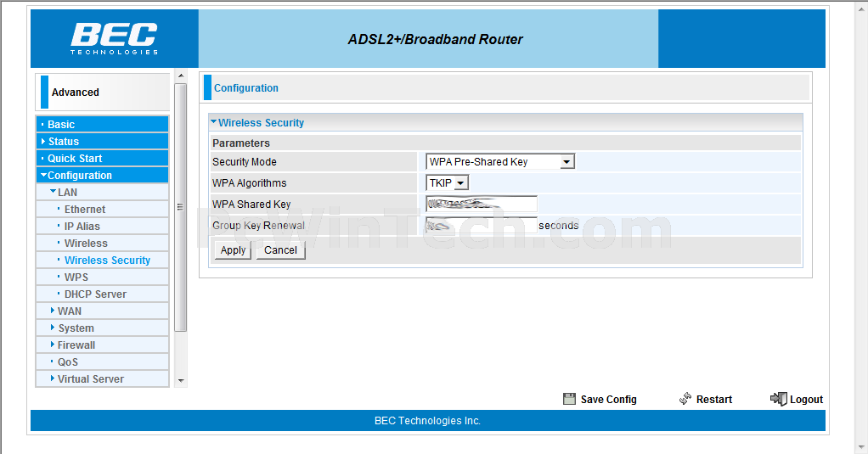The height and width of the screenshot is (454, 868).
Task: Go to the Ethernet settings page
Action: tap(85, 209)
